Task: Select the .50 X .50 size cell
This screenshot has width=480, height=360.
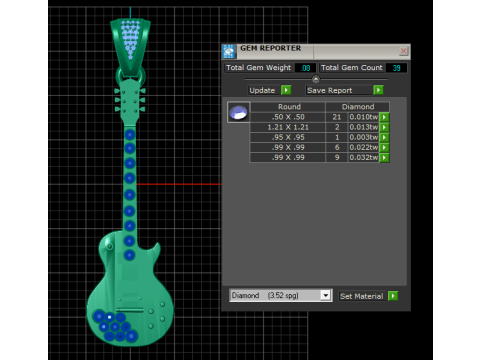Action: click(288, 117)
